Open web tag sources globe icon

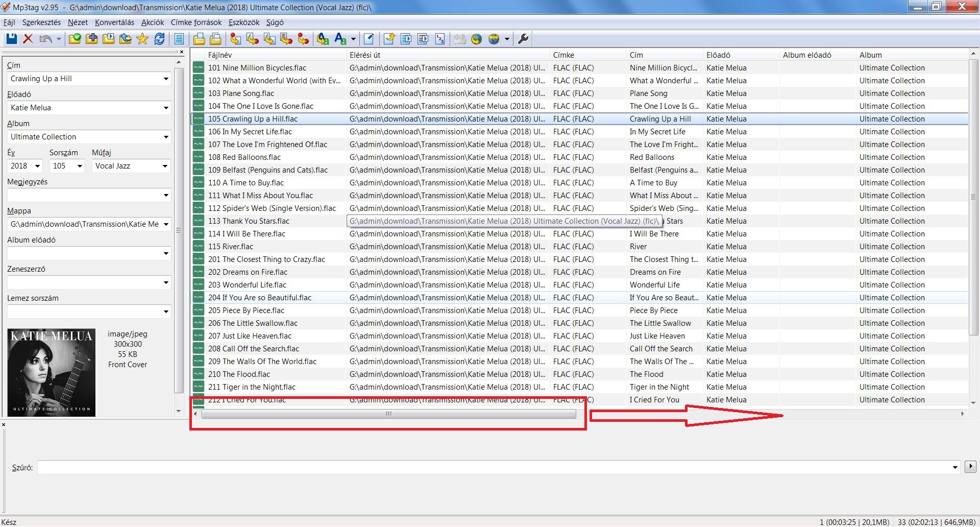[494, 39]
